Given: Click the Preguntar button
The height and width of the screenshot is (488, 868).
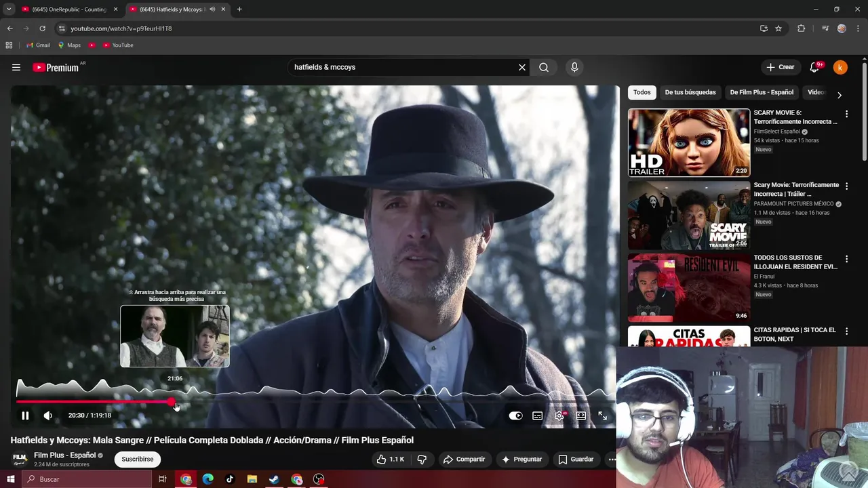Looking at the screenshot, I should point(521,459).
